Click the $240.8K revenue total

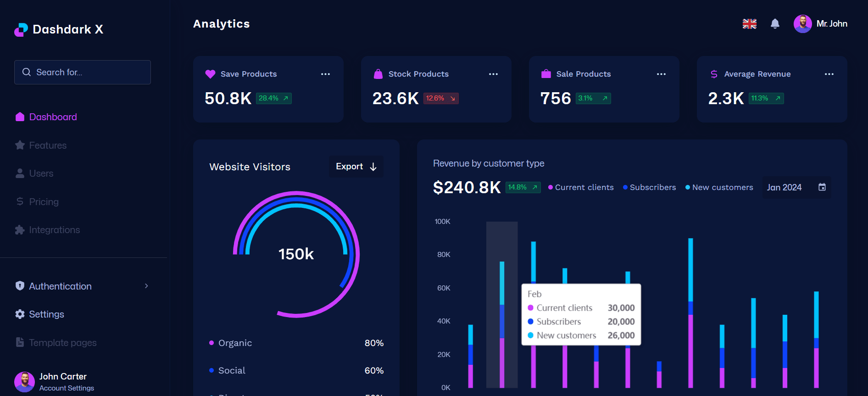pyautogui.click(x=467, y=187)
